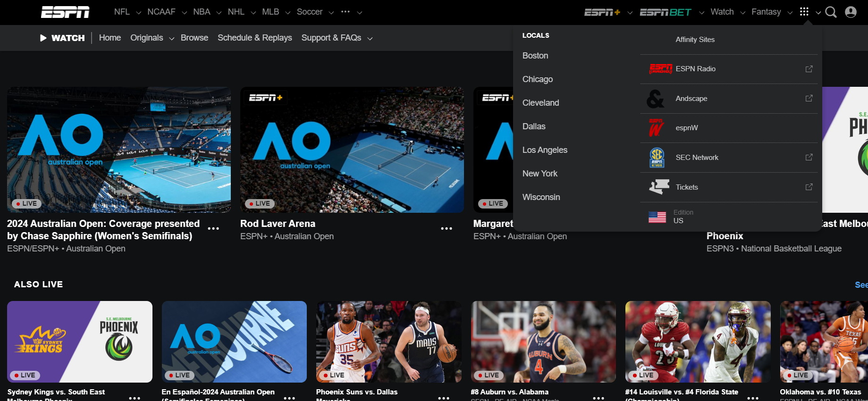Expand the NCAAF dropdown chevron
This screenshot has width=868, height=401.
[x=184, y=13]
